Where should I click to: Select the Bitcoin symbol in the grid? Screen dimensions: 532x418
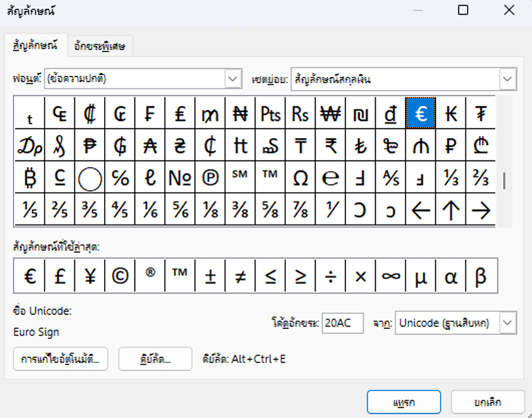[x=30, y=179]
